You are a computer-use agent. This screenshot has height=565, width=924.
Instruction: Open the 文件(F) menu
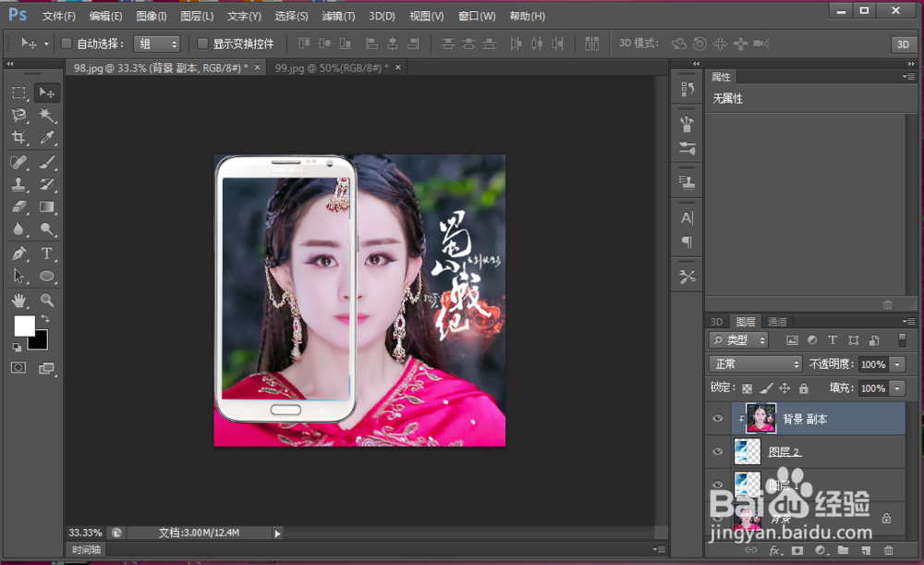[59, 16]
